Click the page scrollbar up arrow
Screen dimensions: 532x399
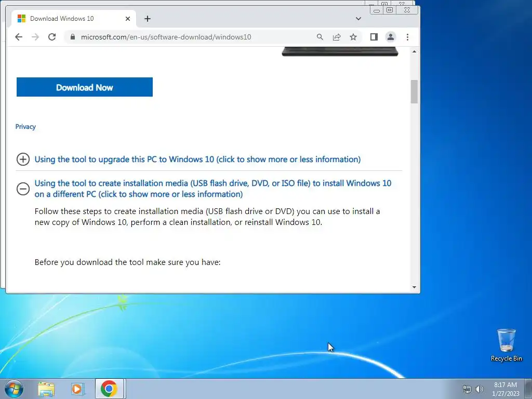pos(414,51)
